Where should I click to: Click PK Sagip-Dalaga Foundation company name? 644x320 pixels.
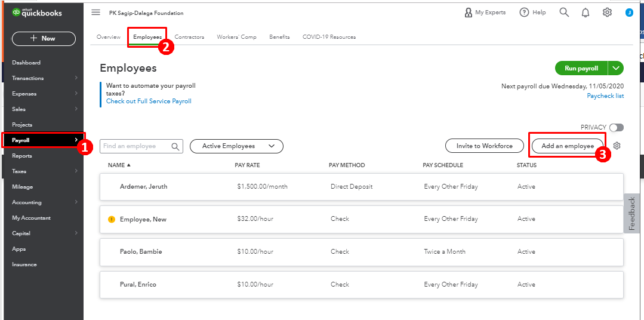(146, 13)
